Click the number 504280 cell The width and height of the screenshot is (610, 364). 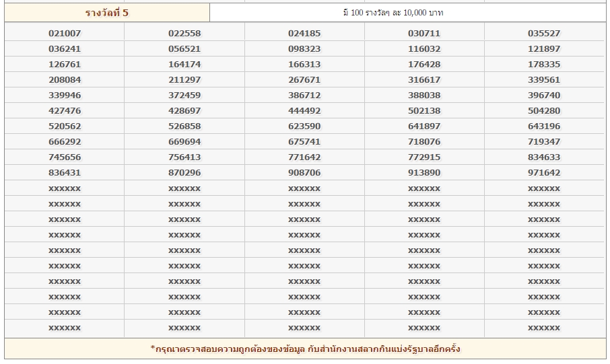pyautogui.click(x=544, y=111)
